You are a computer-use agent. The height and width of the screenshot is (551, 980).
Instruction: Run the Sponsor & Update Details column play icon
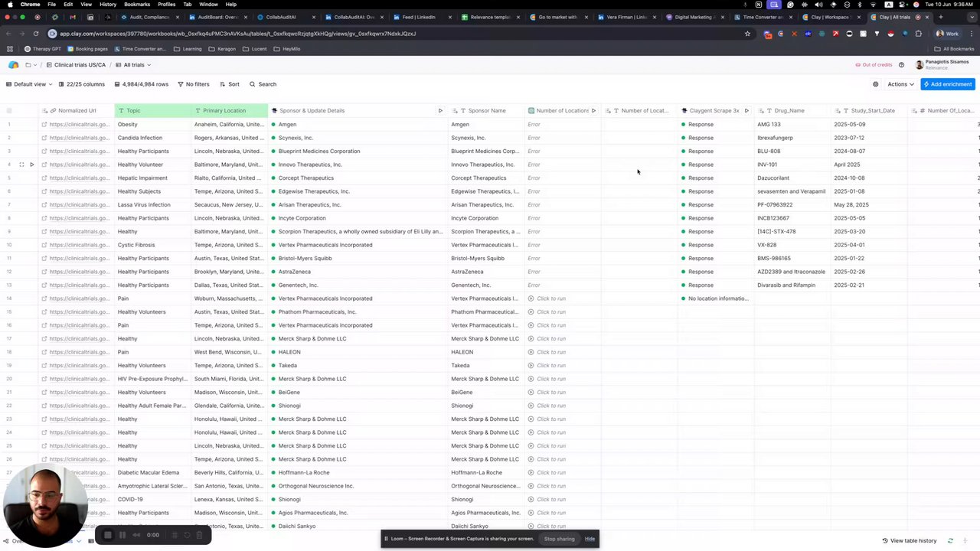click(x=440, y=111)
